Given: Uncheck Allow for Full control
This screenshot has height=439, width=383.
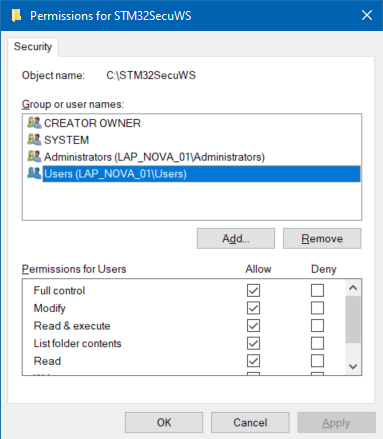Looking at the screenshot, I should (x=253, y=290).
